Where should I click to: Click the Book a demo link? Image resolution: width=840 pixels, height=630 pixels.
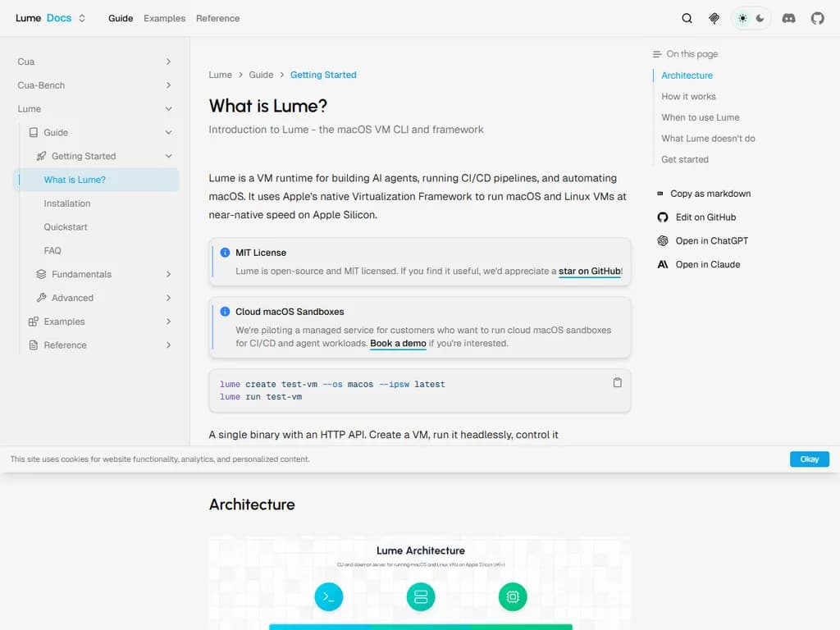point(398,344)
